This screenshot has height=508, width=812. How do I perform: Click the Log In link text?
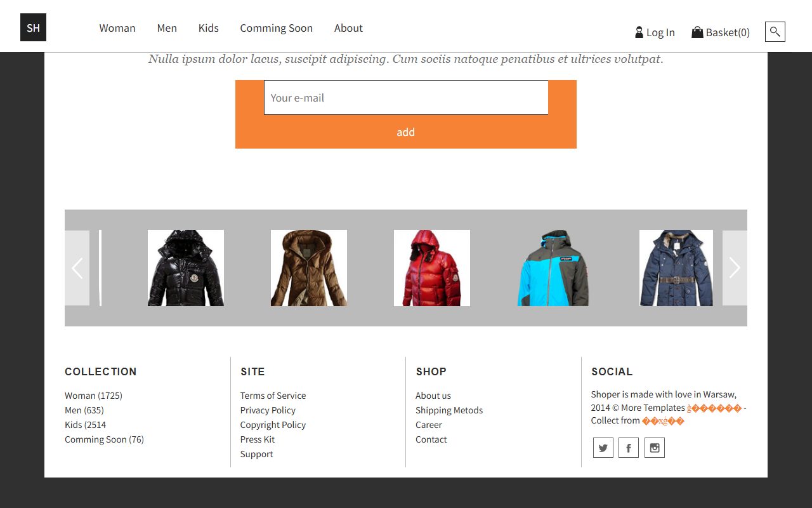[x=660, y=32]
